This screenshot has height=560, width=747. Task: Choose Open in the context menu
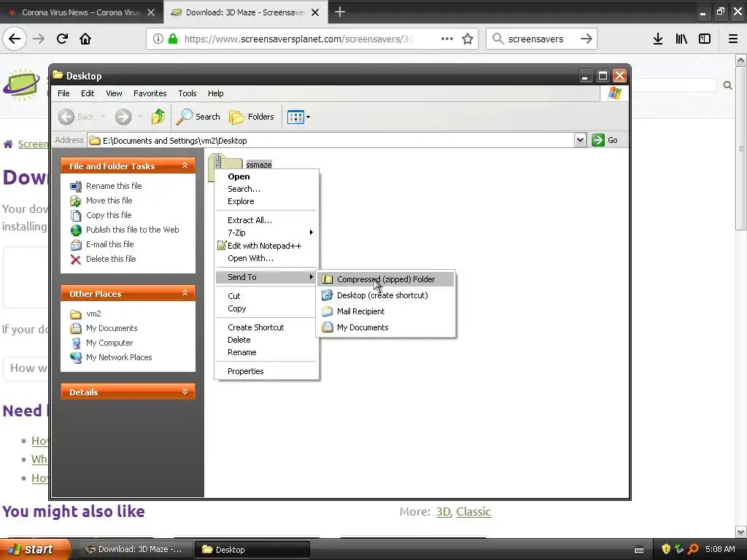tap(266, 176)
